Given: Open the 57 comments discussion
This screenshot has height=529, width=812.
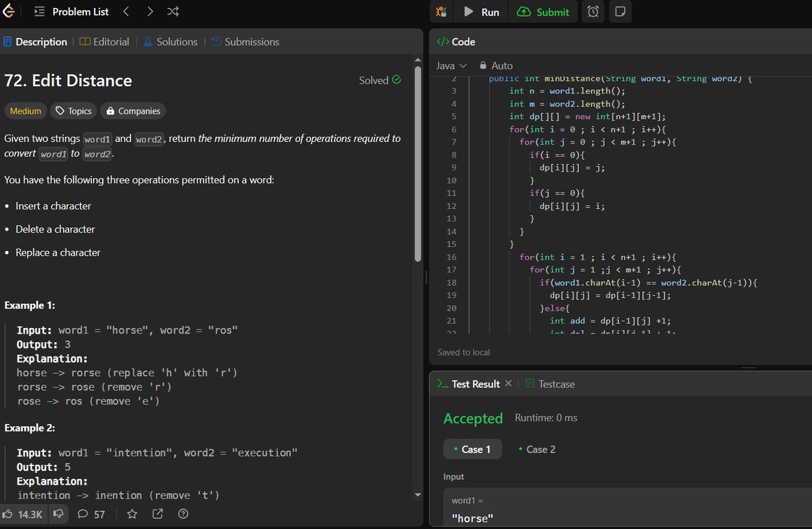Looking at the screenshot, I should coord(91,514).
